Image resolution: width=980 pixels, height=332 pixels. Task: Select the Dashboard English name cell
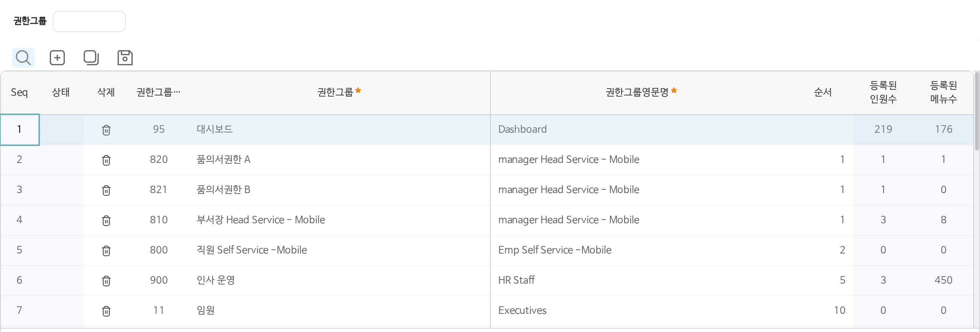(641, 129)
